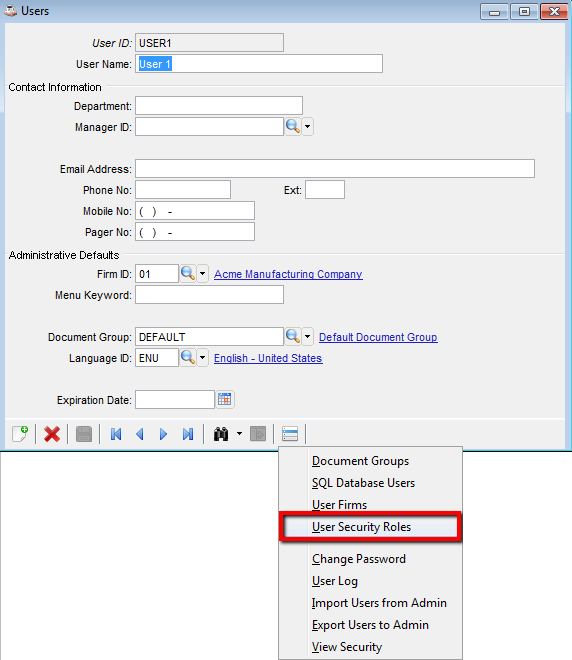The height and width of the screenshot is (660, 572).
Task: Go to the previous record
Action: click(x=140, y=434)
